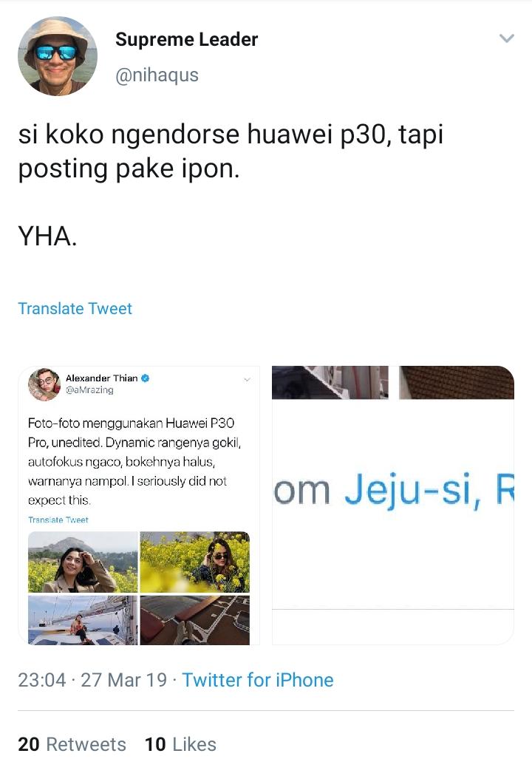Click the 23:04 · 27 Mar 19 timestamp
The height and width of the screenshot is (776, 532).
[92, 680]
